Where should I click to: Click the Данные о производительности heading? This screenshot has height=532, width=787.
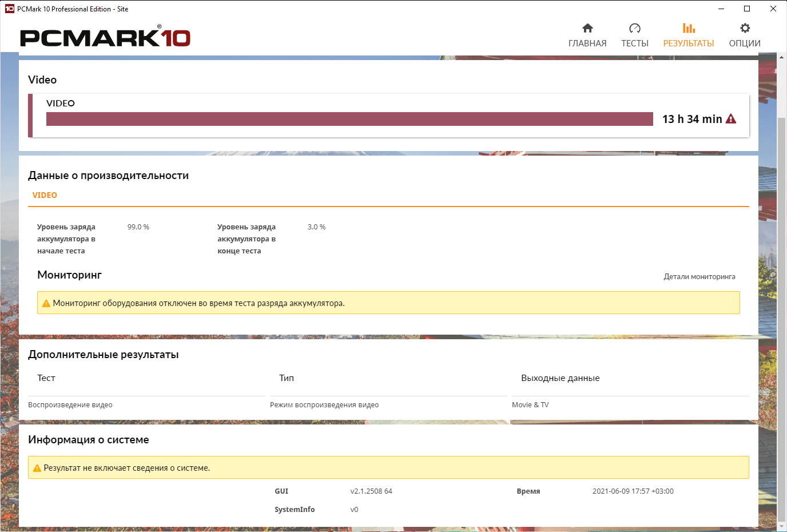108,176
